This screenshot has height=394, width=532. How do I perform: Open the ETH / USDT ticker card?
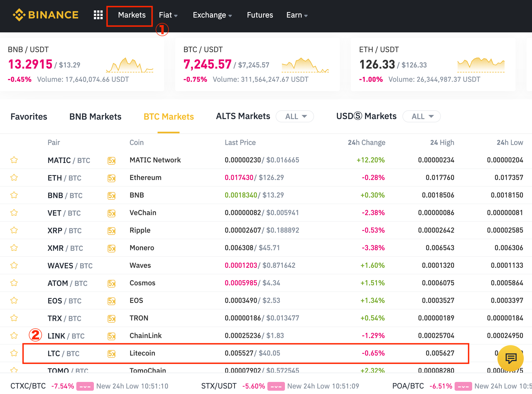click(433, 65)
